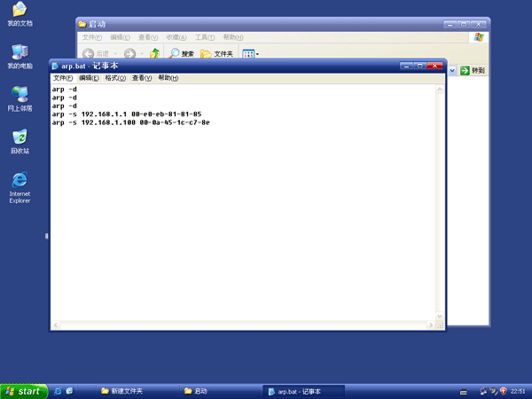
Task: Close the arp.bat Notepad window
Action: tap(434, 66)
